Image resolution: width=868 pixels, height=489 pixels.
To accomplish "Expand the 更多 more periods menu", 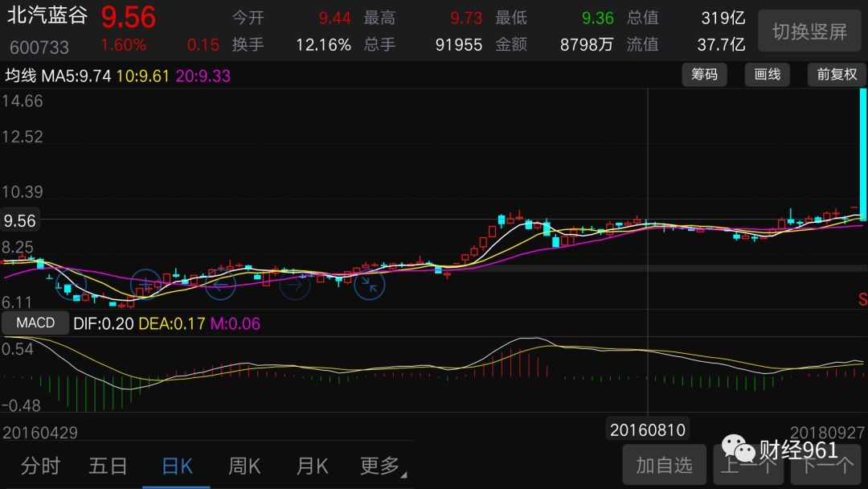I will click(x=382, y=466).
